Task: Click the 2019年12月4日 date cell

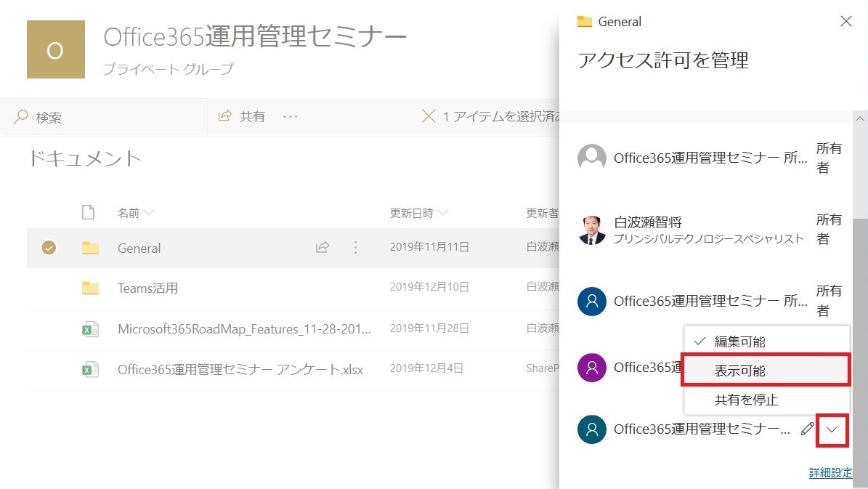Action: pos(426,368)
